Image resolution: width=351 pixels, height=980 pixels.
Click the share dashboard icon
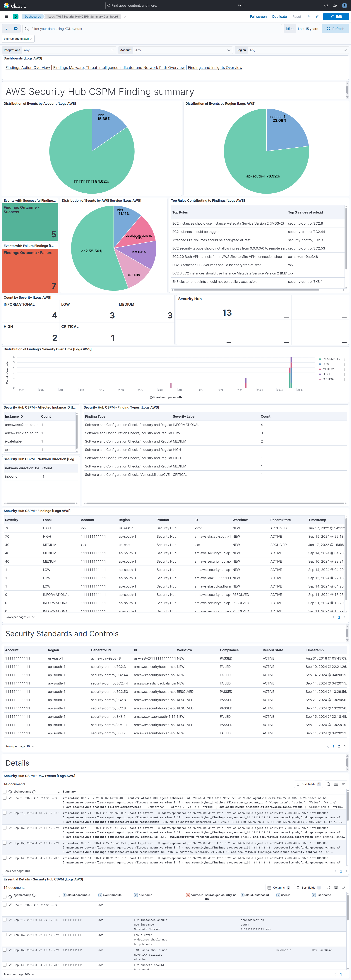318,16
